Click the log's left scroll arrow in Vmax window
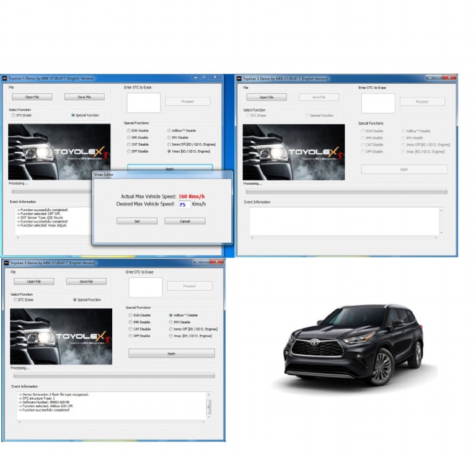The width and height of the screenshot is (476, 457). click(17, 237)
